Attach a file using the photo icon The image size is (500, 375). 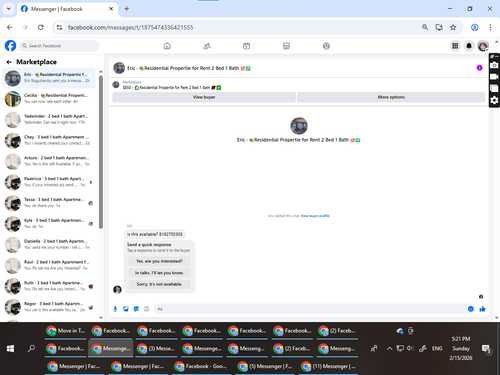[126, 309]
